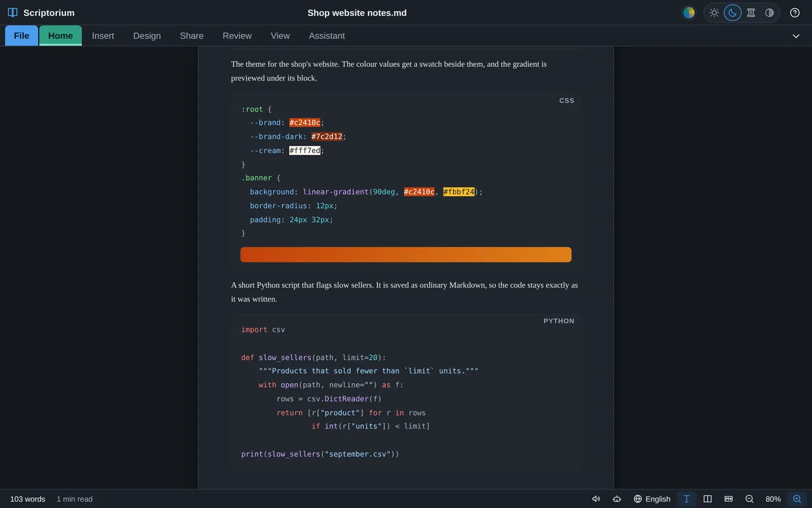Expand the ribbon with the chevron
This screenshot has width=812, height=508.
coord(796,36)
